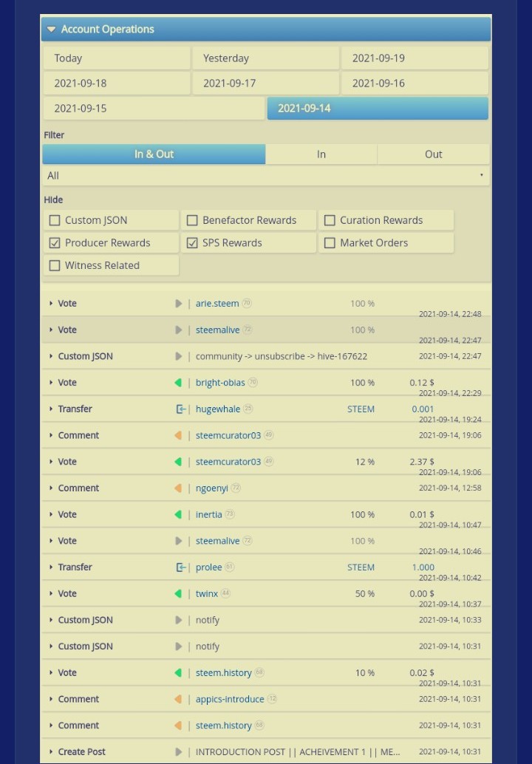The image size is (532, 764).
Task: Expand the Vote row for twinx
Action: click(51, 593)
